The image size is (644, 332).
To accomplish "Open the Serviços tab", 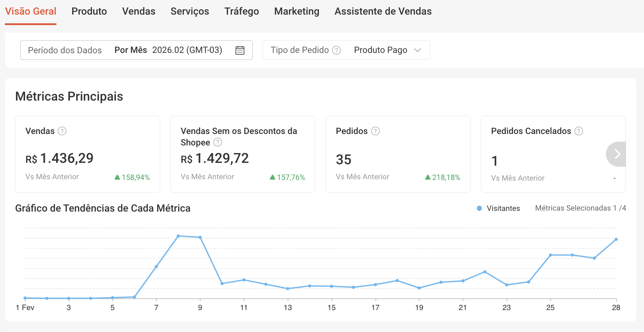I will 190,11.
